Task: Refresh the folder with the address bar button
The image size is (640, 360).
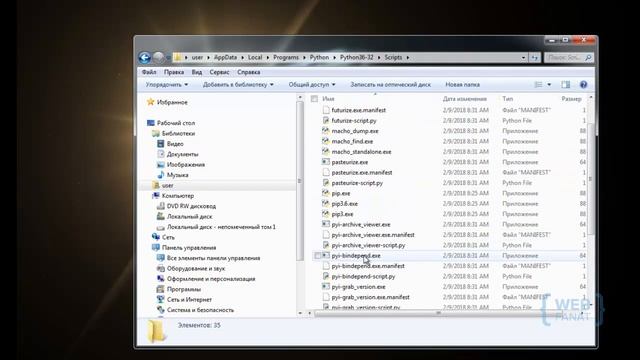Action: (535, 58)
